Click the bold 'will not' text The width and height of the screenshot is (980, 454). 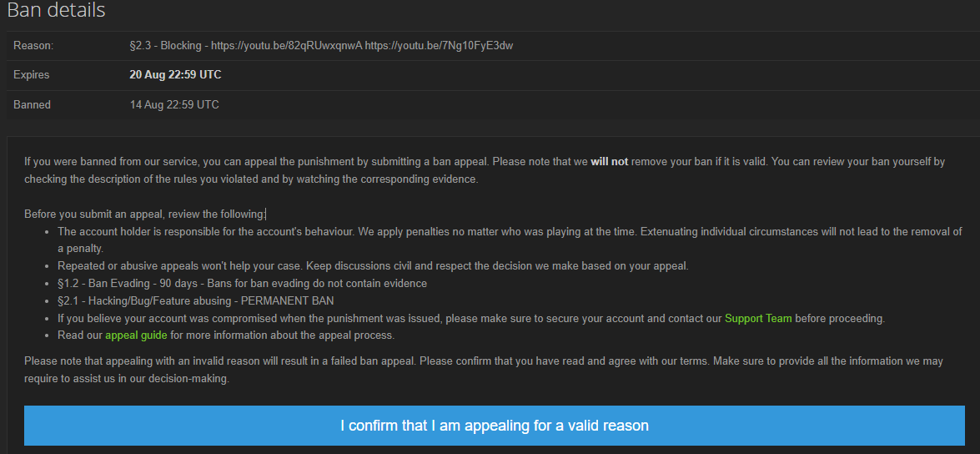(610, 161)
